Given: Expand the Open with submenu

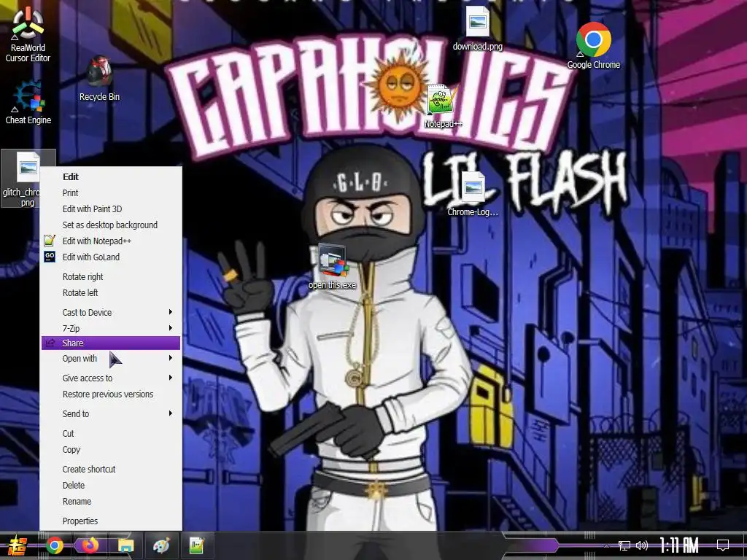Looking at the screenshot, I should [x=111, y=359].
